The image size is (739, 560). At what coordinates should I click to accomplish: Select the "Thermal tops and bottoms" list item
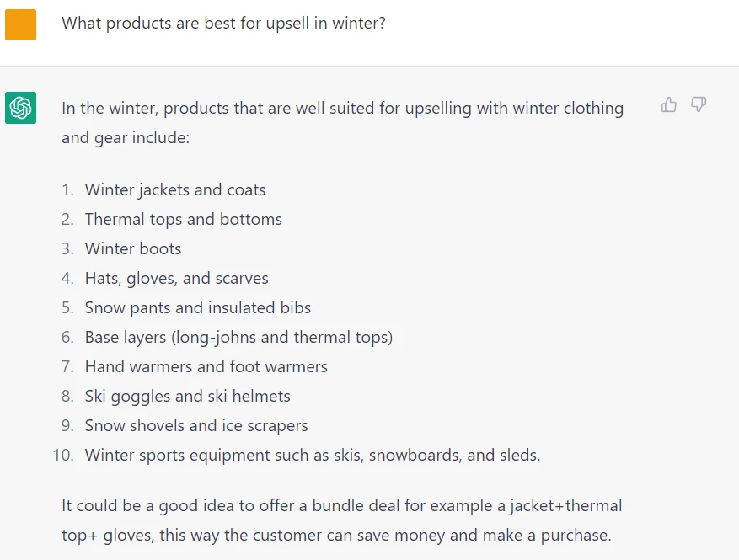click(x=183, y=220)
